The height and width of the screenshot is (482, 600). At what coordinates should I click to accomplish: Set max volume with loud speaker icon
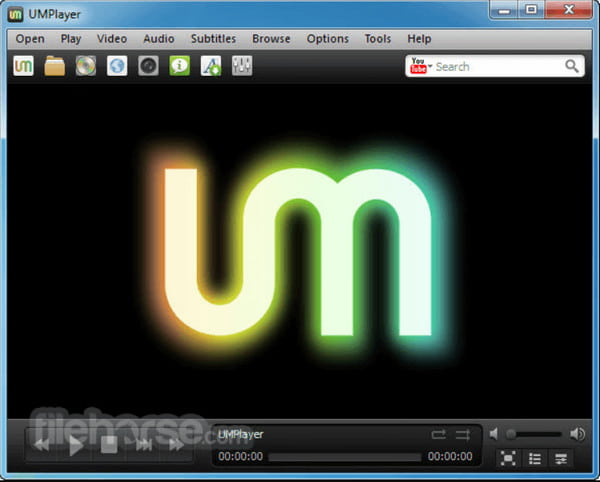(x=577, y=434)
